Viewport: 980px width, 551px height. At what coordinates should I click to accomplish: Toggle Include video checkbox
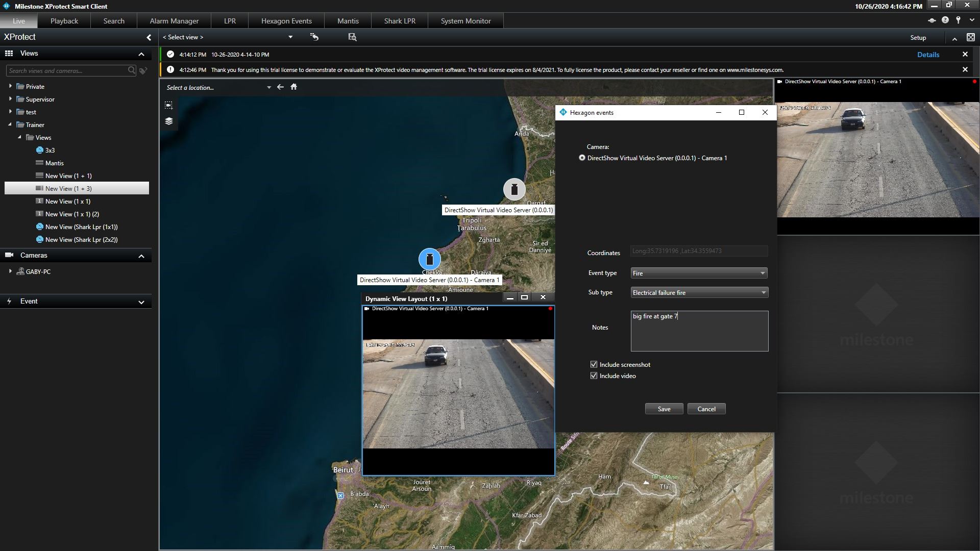(x=594, y=375)
